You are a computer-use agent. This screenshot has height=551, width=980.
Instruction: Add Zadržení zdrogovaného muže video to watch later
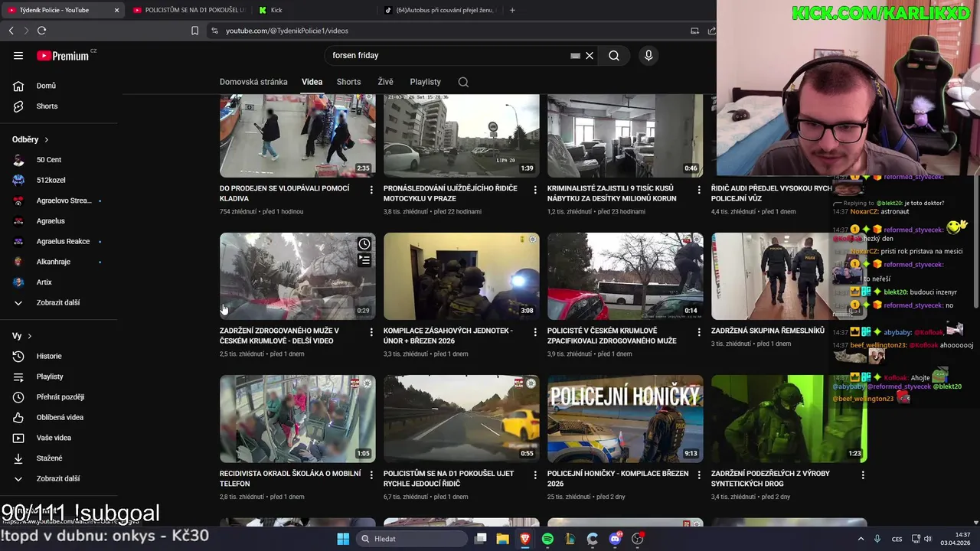click(364, 244)
